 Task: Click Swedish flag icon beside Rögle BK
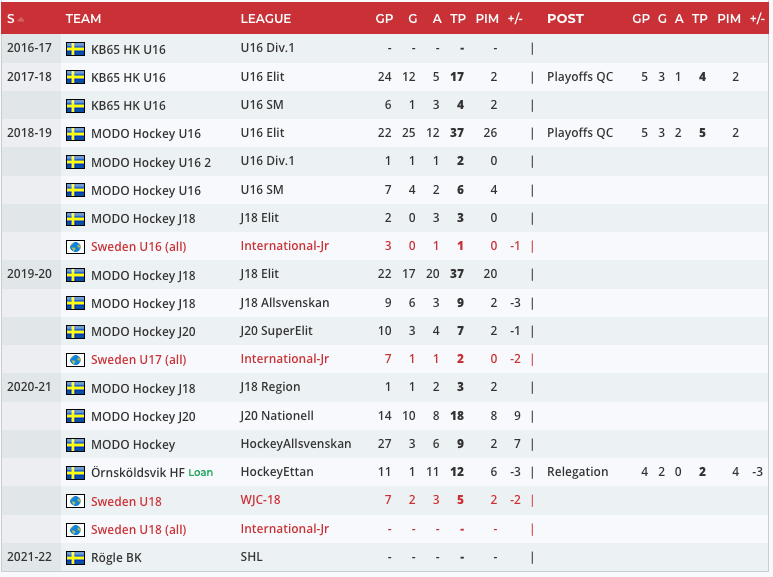pyautogui.click(x=75, y=557)
